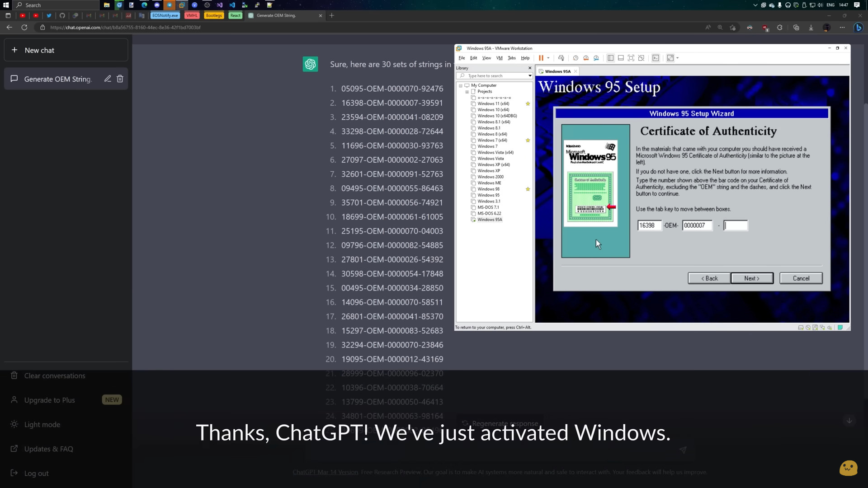Click the revert snapshot icon in VMware

coord(586,58)
